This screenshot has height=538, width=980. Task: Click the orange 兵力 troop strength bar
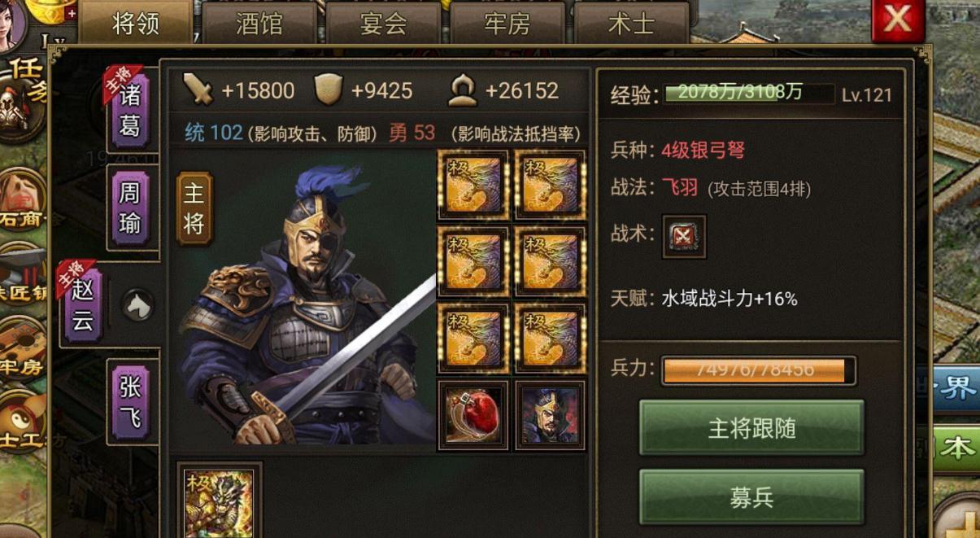tap(758, 370)
